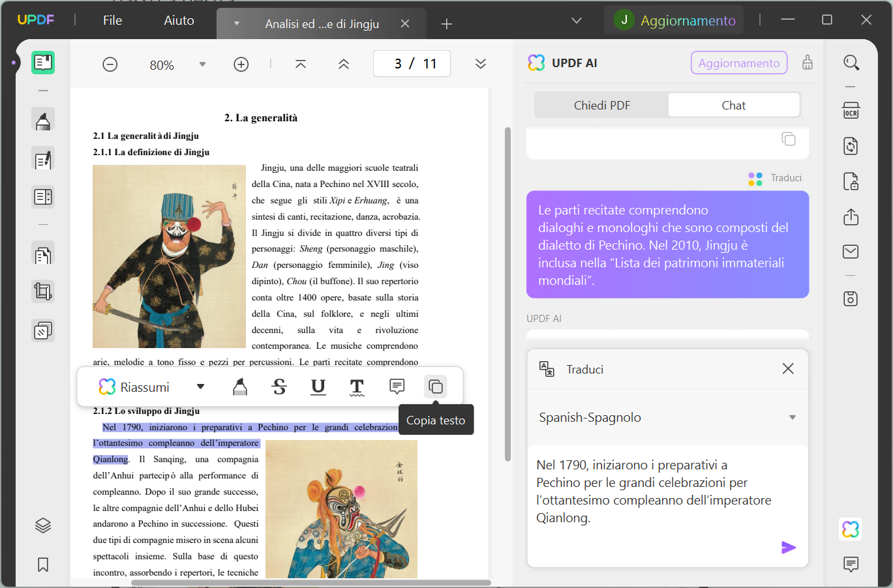The width and height of the screenshot is (893, 588).
Task: Select the Crop Pages tool in sidebar
Action: [43, 291]
